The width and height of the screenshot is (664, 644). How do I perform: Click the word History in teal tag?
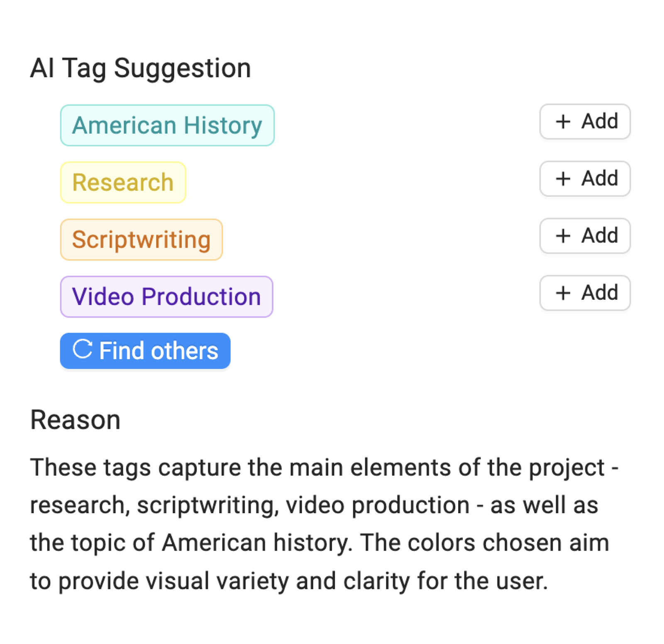pos(223,125)
